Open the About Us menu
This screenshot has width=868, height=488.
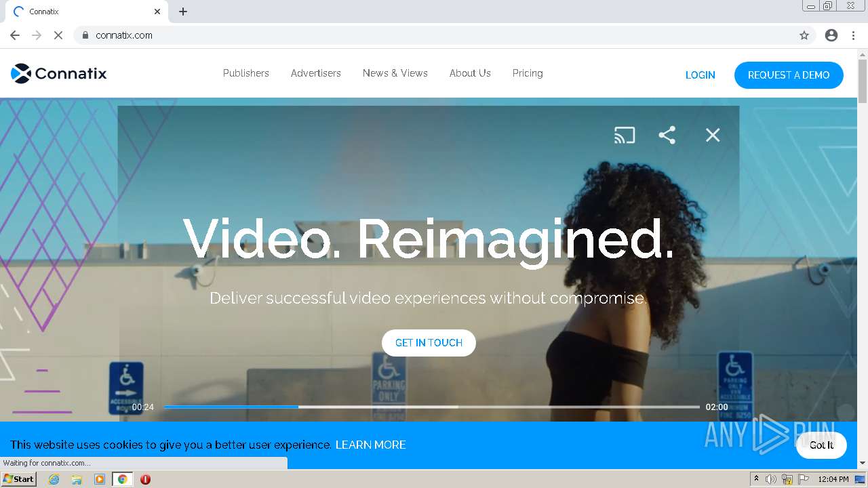pyautogui.click(x=470, y=73)
